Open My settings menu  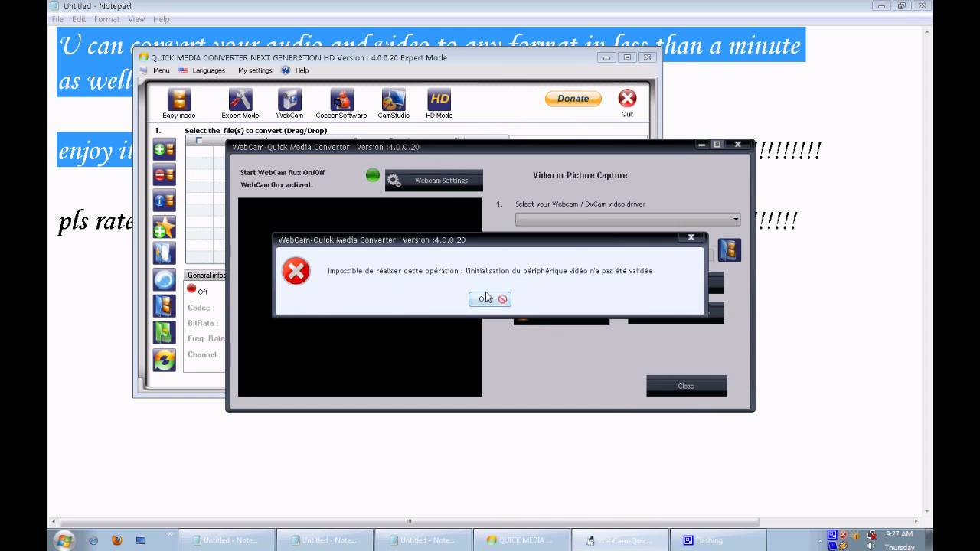tap(255, 70)
